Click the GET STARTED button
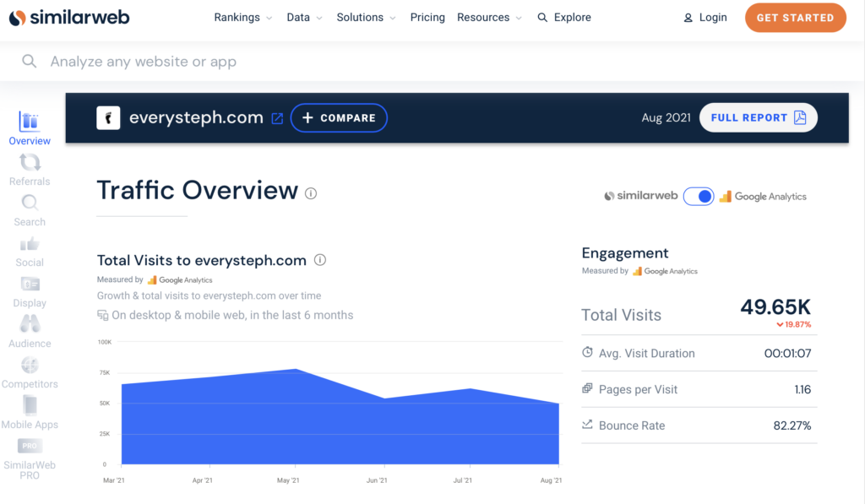The width and height of the screenshot is (865, 504). coord(795,17)
